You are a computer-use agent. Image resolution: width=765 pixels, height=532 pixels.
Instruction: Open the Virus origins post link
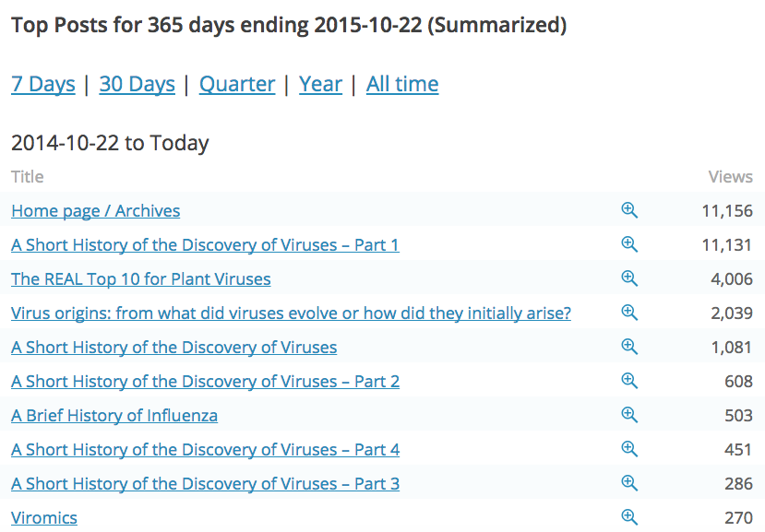291,313
